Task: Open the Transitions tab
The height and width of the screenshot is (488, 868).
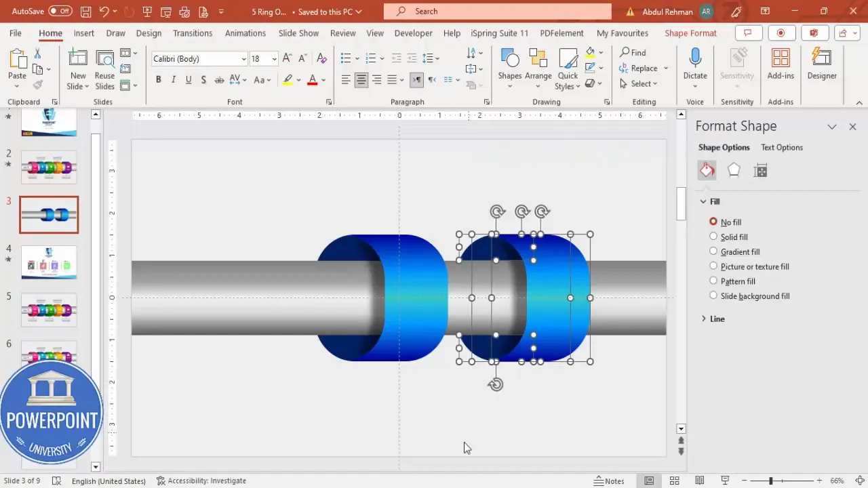Action: pyautogui.click(x=193, y=33)
